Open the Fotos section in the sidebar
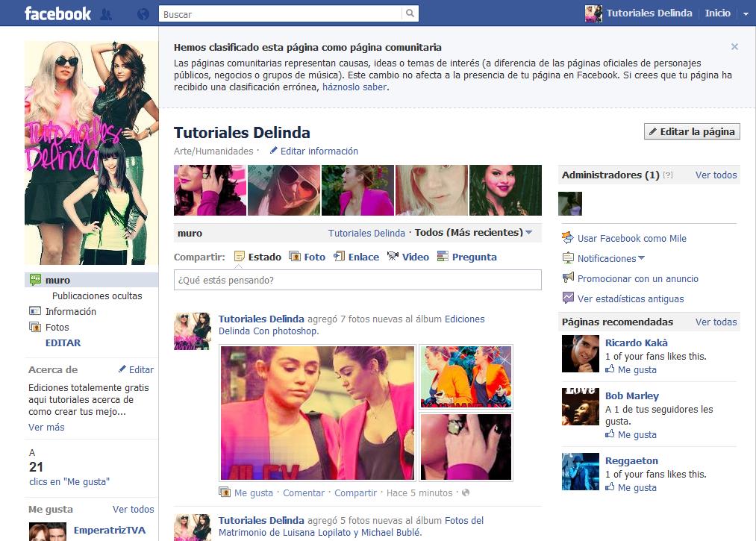Screen dimensions: 756x541 point(57,327)
